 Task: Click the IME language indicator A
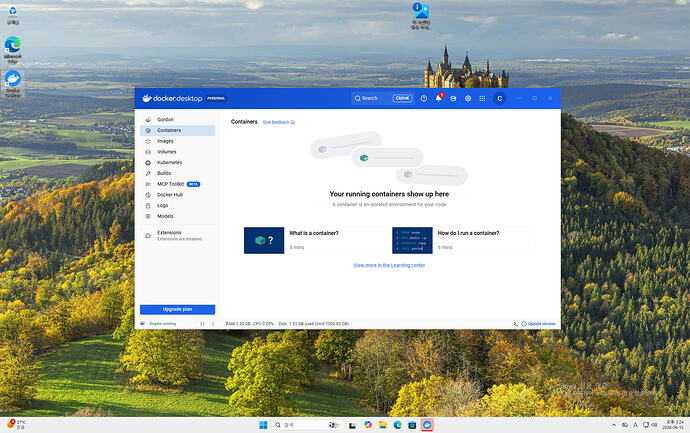click(635, 425)
